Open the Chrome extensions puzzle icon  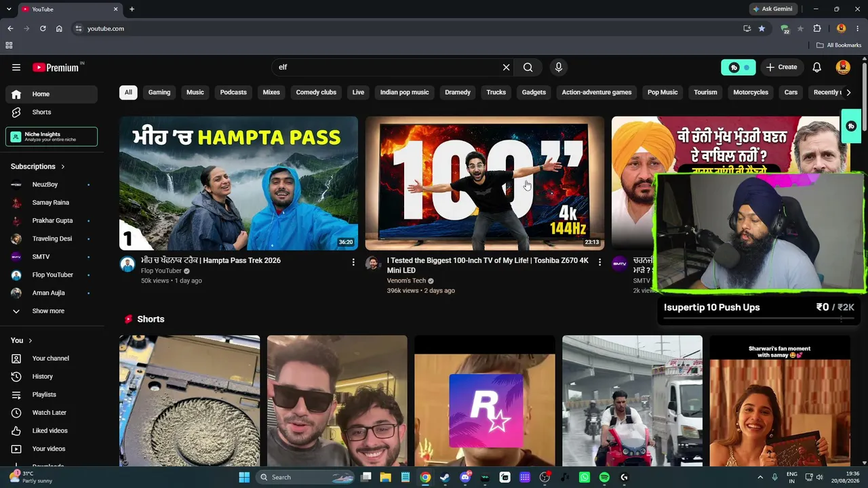(817, 28)
